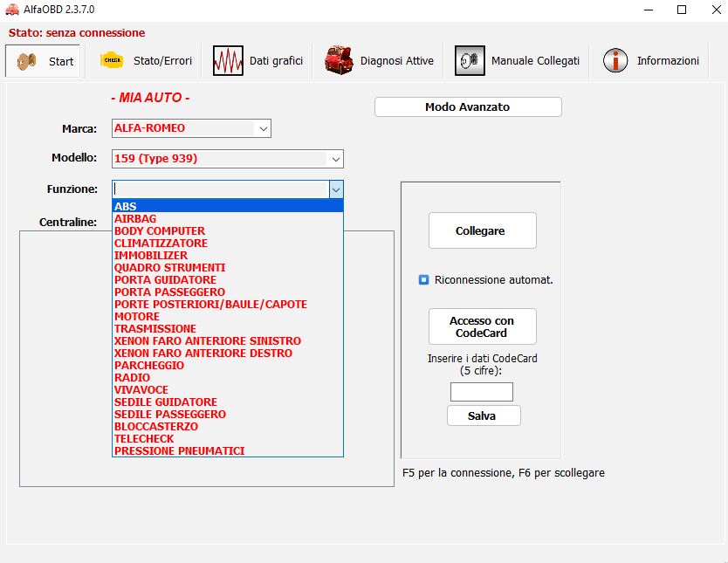Viewport: 728px width, 563px height.
Task: Click the Stato: senza connessione status text
Action: 77,33
